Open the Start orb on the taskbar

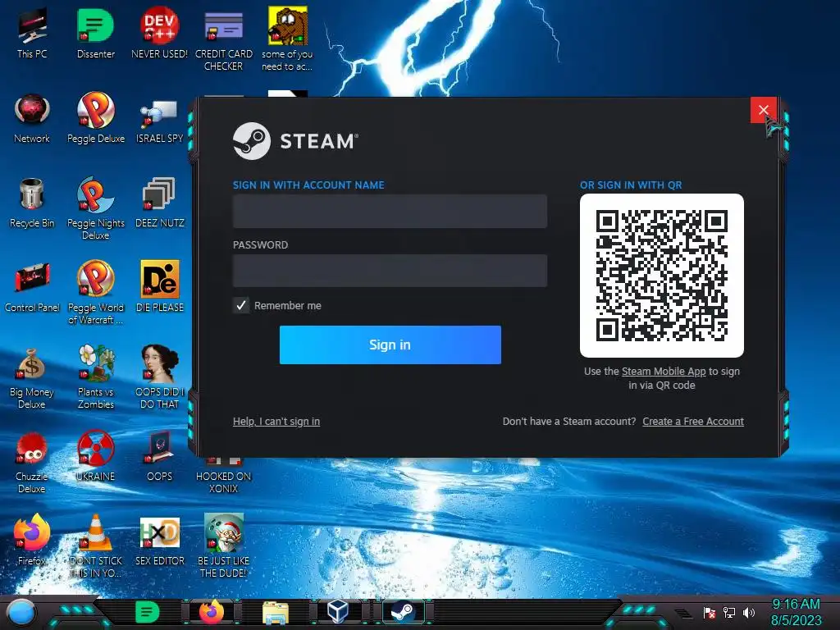coord(21,612)
